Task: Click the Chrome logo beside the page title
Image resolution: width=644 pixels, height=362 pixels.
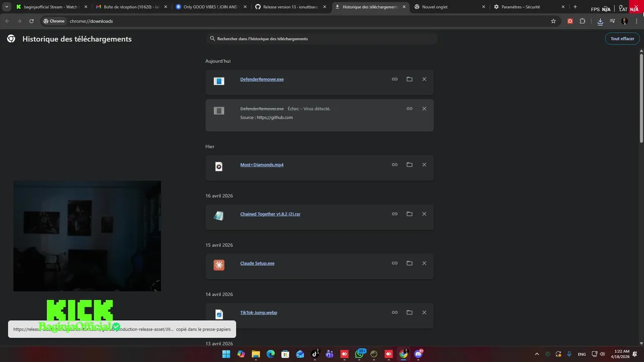Action: tap(11, 39)
